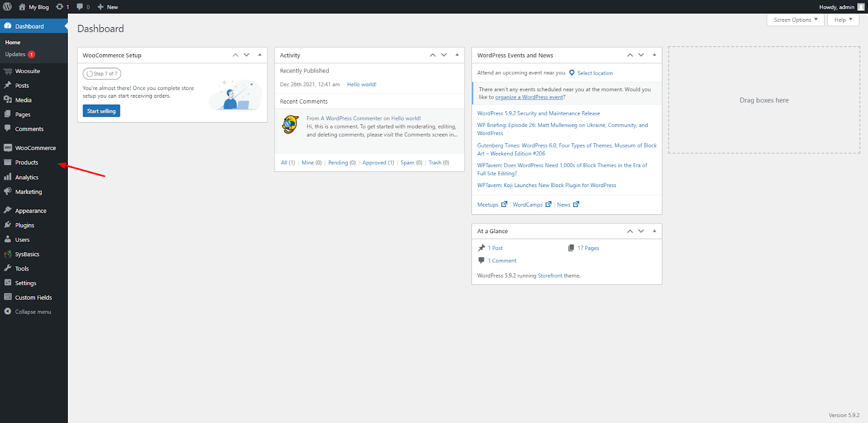Click the Custom Fields icon
This screenshot has width=868, height=423.
[x=8, y=297]
